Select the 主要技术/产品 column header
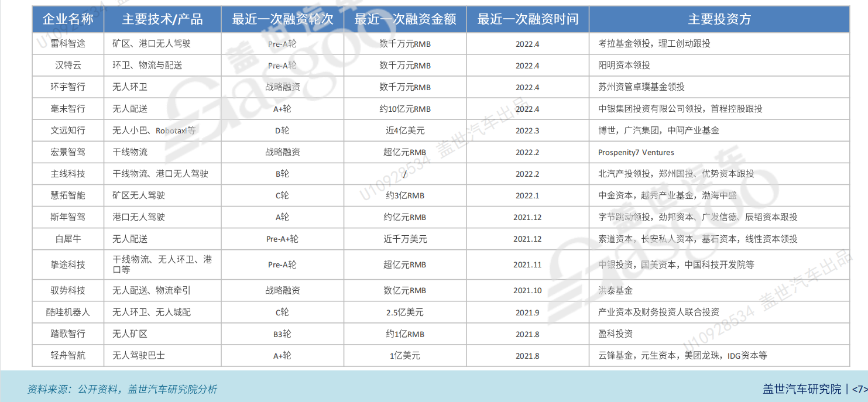 tap(162, 19)
